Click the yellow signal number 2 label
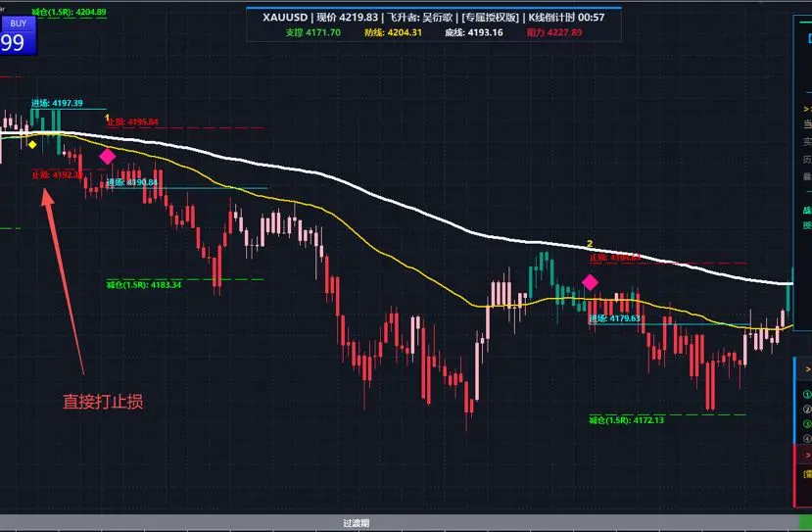 pos(590,244)
